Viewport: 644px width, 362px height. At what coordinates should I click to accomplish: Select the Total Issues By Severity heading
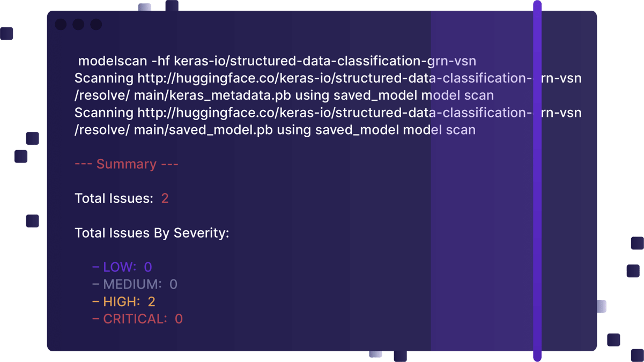pos(152,233)
